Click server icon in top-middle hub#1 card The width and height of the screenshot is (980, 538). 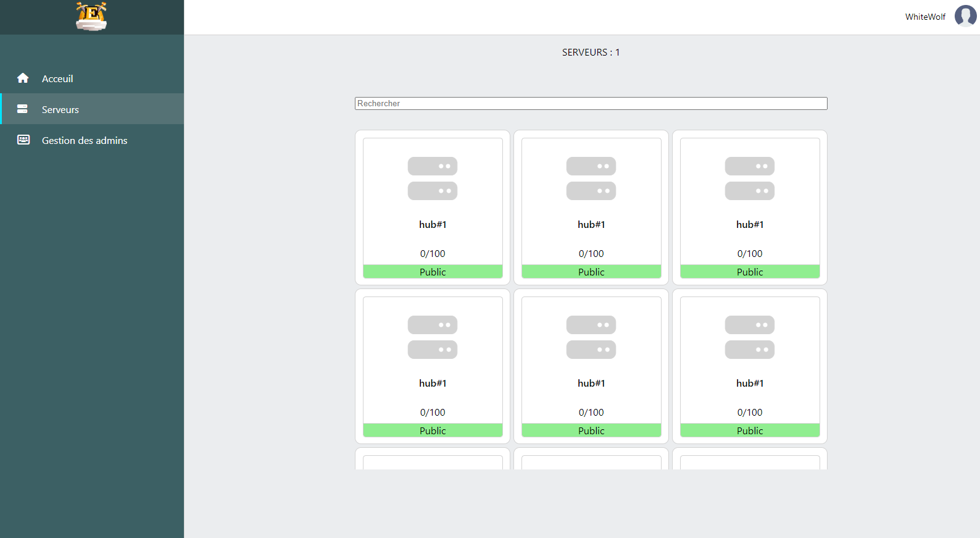pyautogui.click(x=591, y=179)
